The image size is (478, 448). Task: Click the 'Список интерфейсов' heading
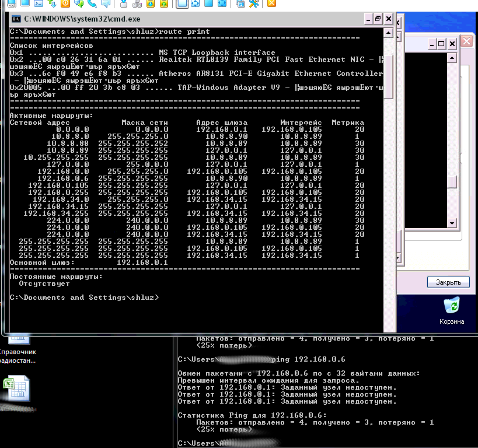[51, 45]
